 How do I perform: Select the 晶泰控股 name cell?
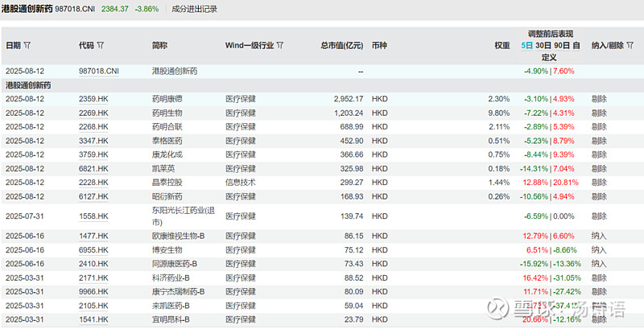(x=167, y=183)
